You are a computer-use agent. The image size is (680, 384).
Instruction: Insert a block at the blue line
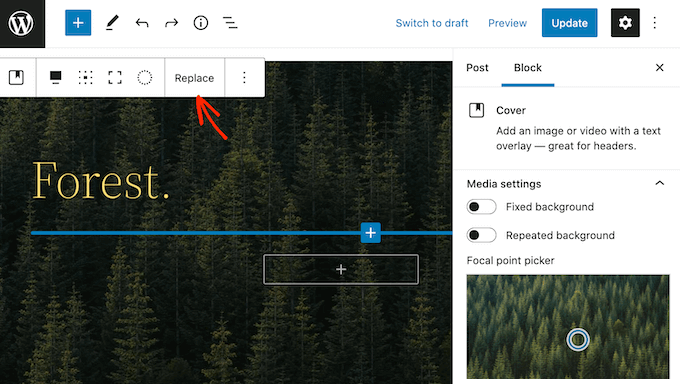[371, 233]
